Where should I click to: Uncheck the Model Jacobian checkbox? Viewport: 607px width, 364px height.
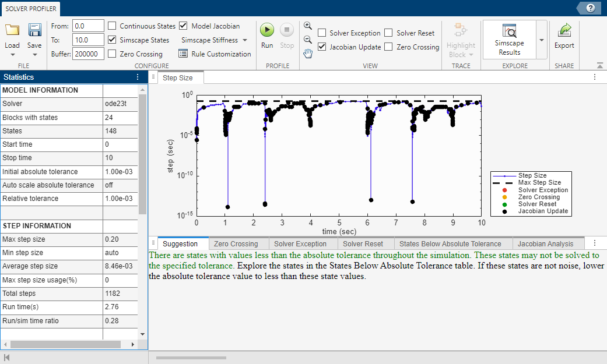[183, 26]
